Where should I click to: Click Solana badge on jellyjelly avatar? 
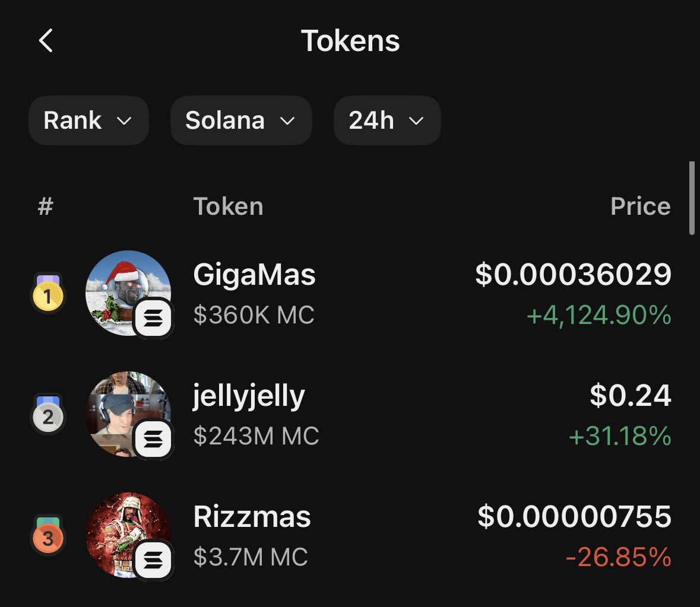tap(153, 440)
